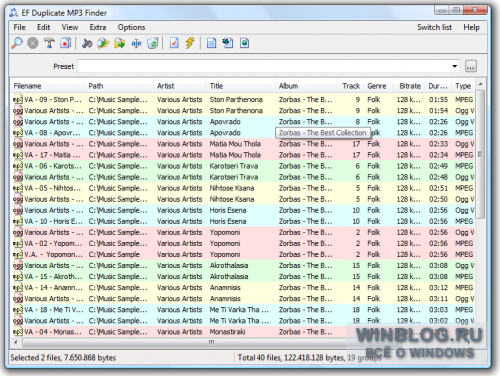Viewport: 500px width, 376px height.
Task: Open the Edit menu
Action: coord(43,27)
